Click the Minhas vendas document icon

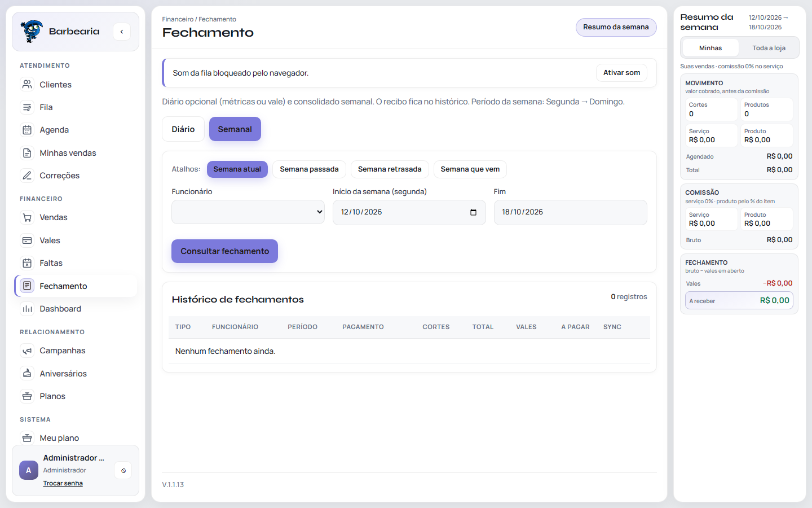pyautogui.click(x=27, y=153)
